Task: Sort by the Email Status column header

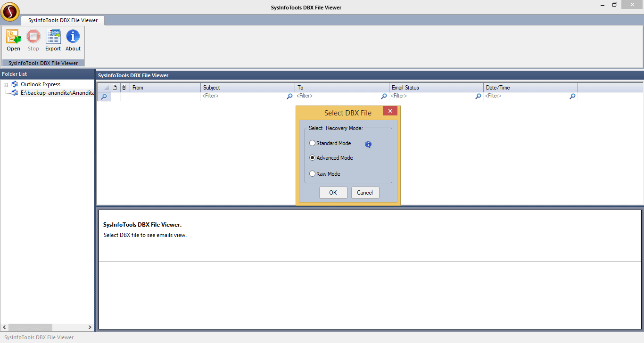Action: coord(436,87)
